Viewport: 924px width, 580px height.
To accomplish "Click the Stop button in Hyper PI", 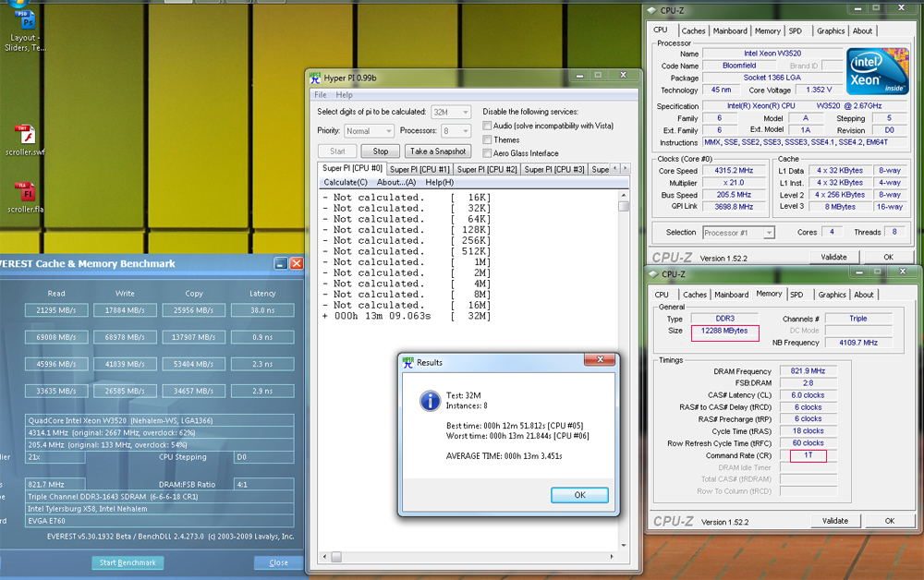I will (x=380, y=151).
